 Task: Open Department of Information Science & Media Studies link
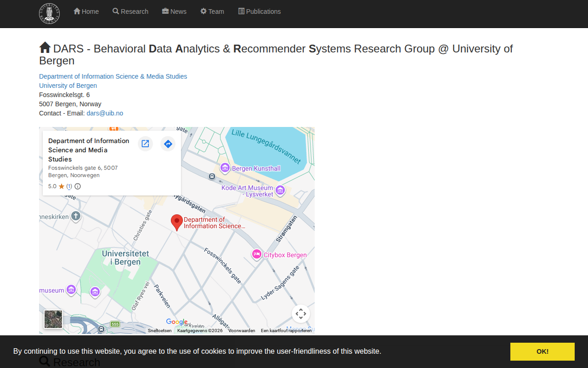point(113,76)
